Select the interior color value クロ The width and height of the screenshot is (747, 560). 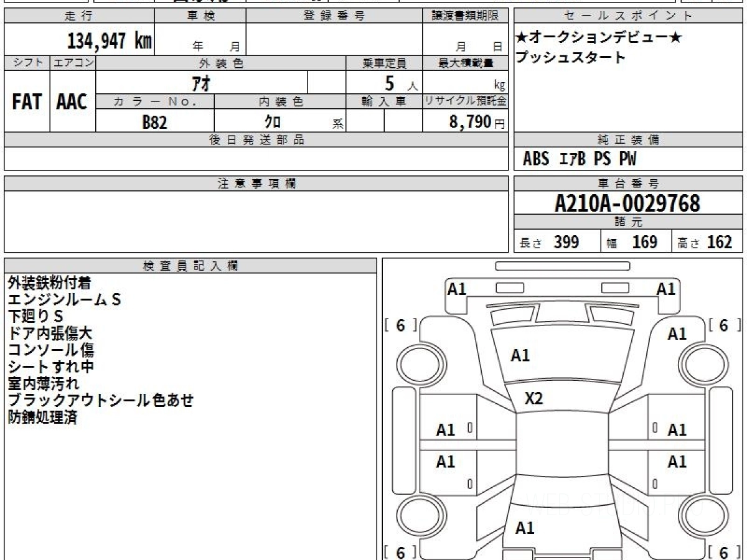(273, 123)
